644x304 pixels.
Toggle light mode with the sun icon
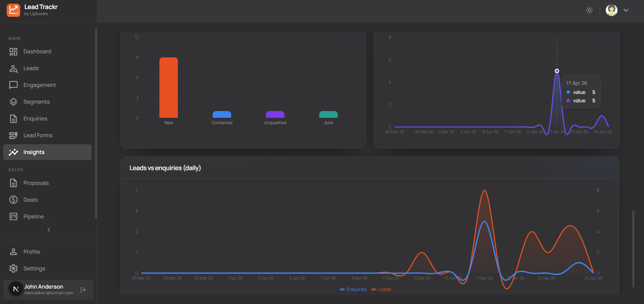point(589,10)
